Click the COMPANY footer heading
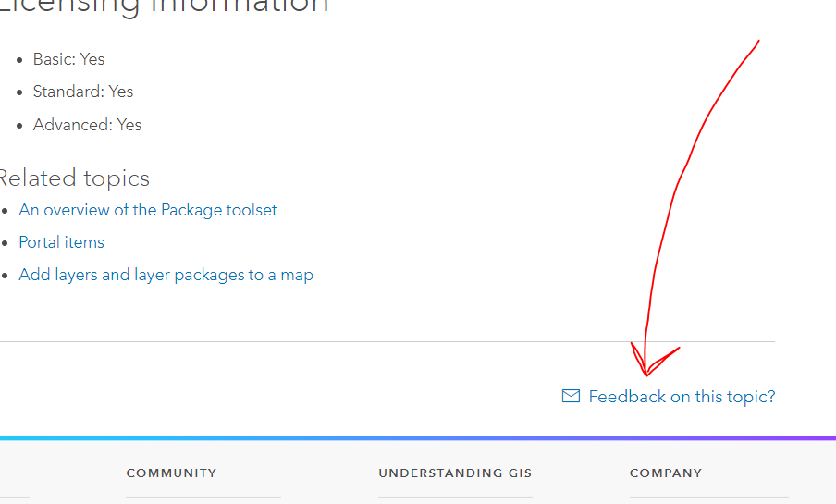 (x=665, y=473)
